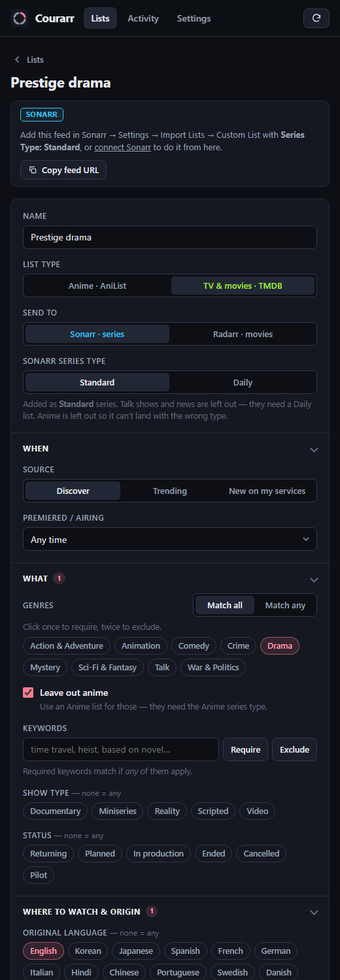The height and width of the screenshot is (980, 340).
Task: Click the back chevron beside Lists
Action: (x=17, y=59)
